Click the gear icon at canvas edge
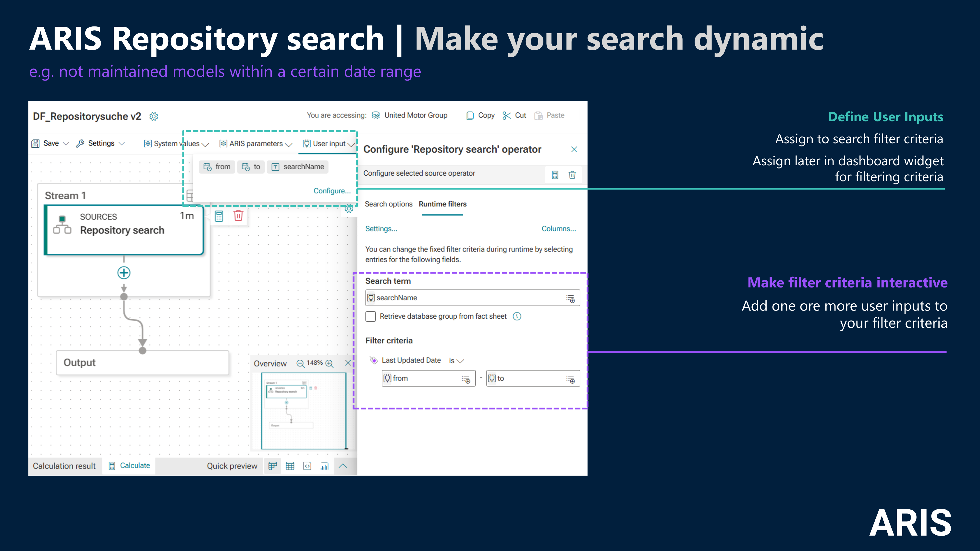 coord(349,209)
